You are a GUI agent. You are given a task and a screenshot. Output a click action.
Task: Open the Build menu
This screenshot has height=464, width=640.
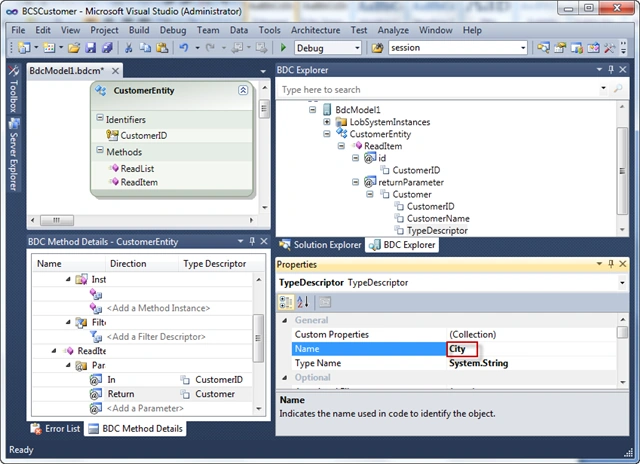pyautogui.click(x=139, y=30)
